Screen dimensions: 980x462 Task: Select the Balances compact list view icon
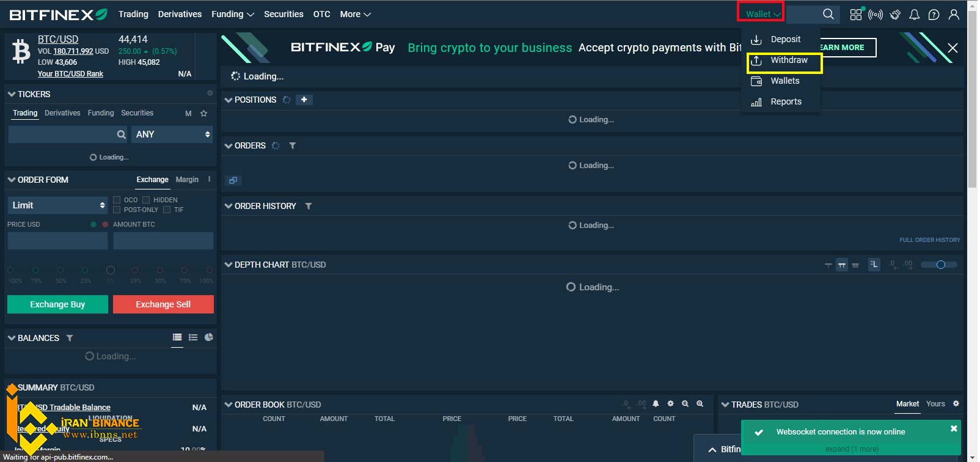[x=177, y=337]
